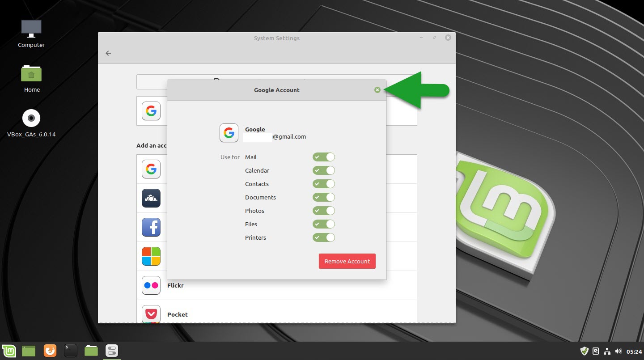Open the VBox_GAs_6.0.14 disc icon

(31, 123)
